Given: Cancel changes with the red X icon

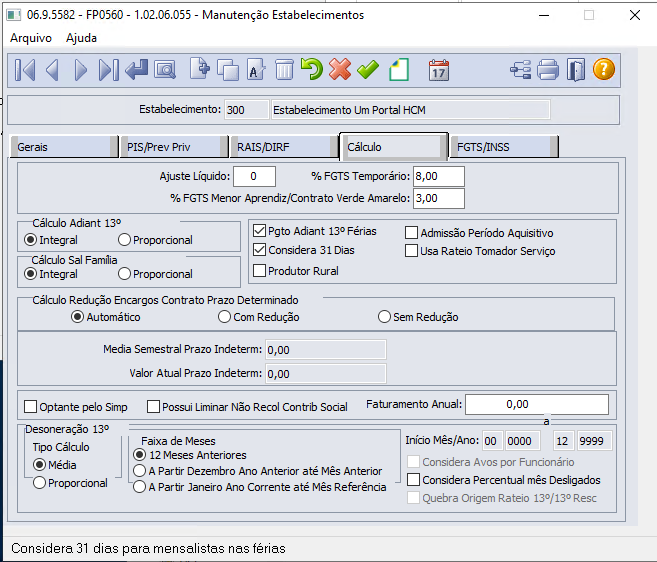Looking at the screenshot, I should 340,70.
